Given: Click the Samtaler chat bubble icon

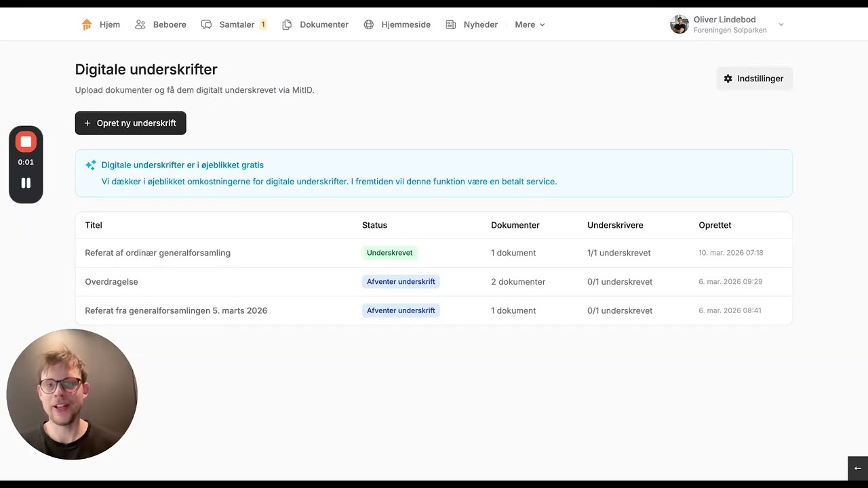Looking at the screenshot, I should point(207,24).
